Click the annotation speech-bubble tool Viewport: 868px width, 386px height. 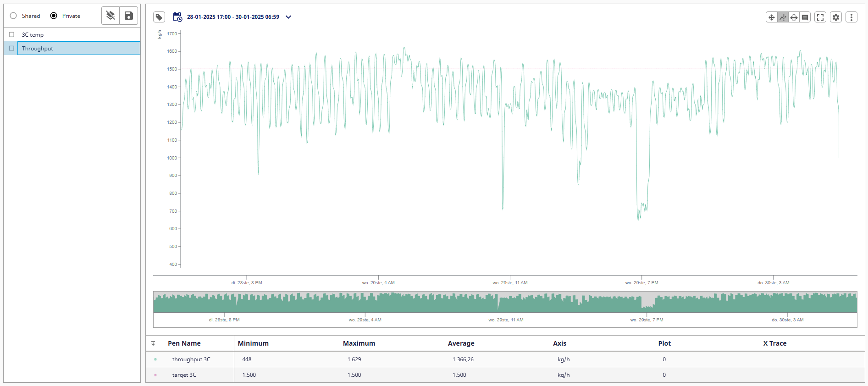805,17
